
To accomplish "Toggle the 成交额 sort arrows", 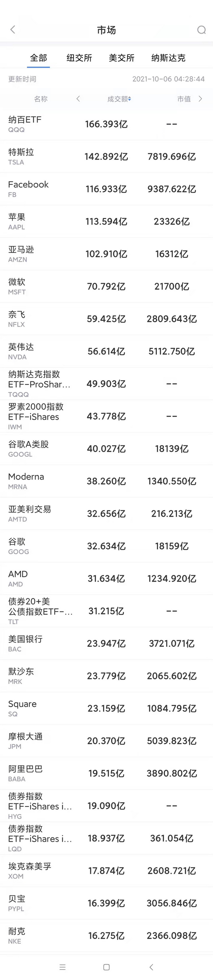I will pos(129,99).
